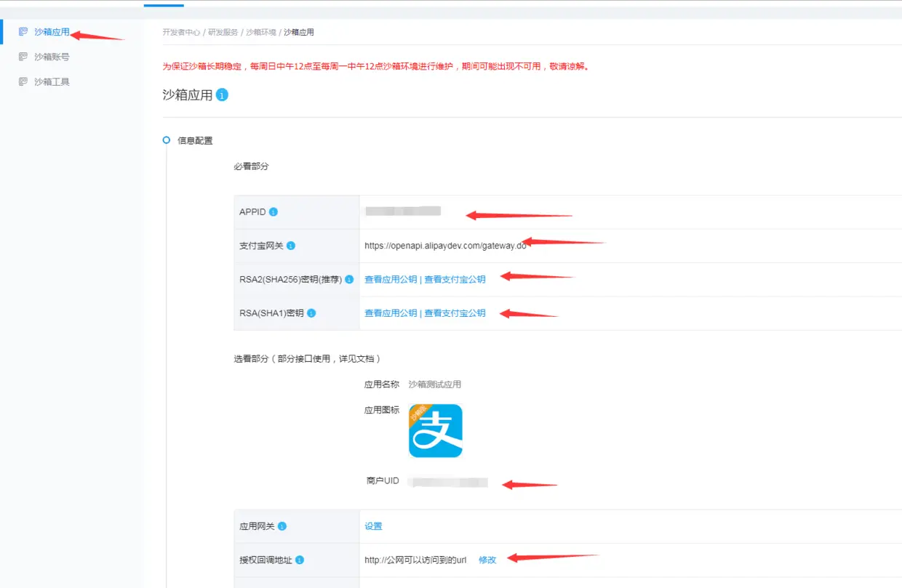The image size is (902, 588).
Task: Click 设置 to configure the 应用网关
Action: pos(372,525)
